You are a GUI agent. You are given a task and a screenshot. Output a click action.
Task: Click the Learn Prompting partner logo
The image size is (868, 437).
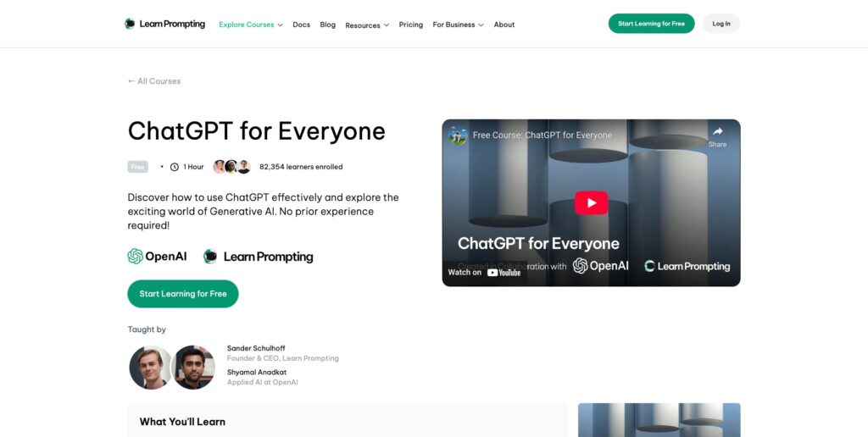point(258,256)
